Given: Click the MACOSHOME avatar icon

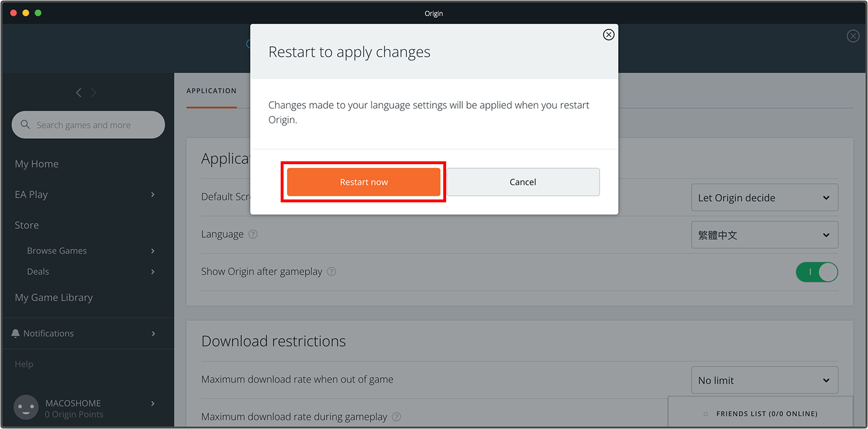Looking at the screenshot, I should pos(26,408).
